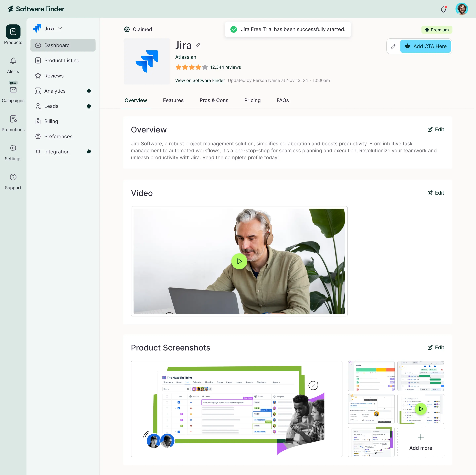Click the free trial success toast checkmark
476x475 pixels.
coord(234,29)
